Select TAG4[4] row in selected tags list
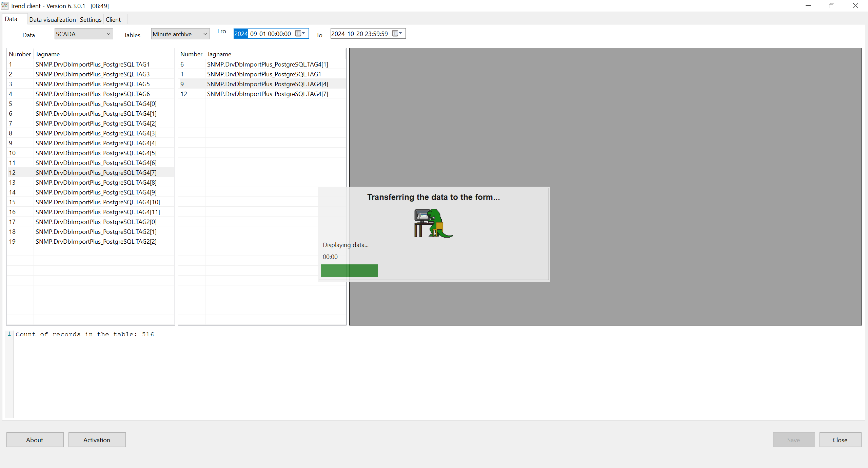This screenshot has width=868, height=468. (x=267, y=84)
